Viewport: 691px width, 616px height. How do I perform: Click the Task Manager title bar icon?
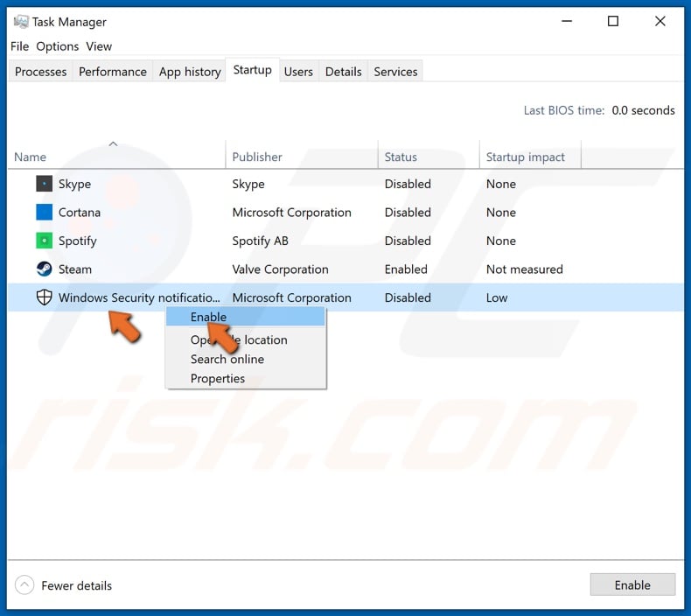(21, 22)
